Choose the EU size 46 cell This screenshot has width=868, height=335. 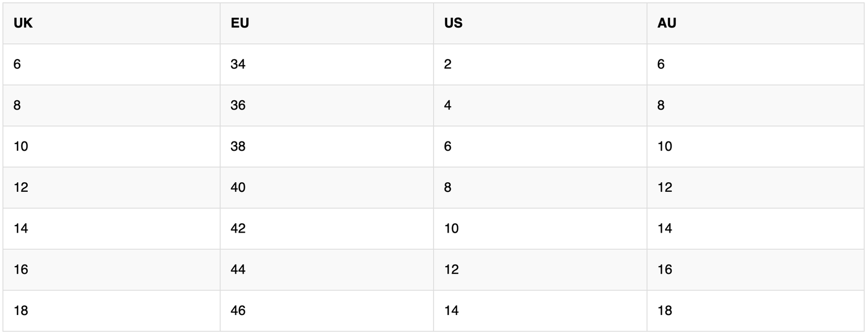pyautogui.click(x=238, y=311)
